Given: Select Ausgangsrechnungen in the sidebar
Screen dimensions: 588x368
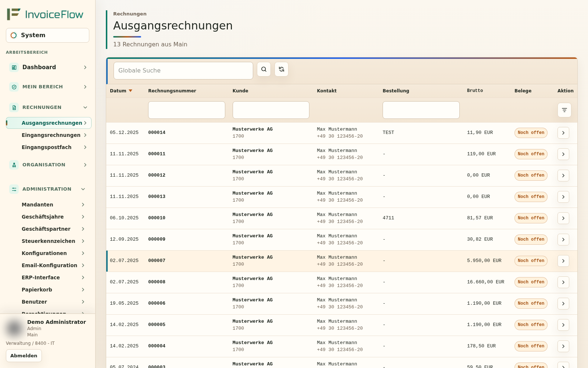Looking at the screenshot, I should click(49, 123).
